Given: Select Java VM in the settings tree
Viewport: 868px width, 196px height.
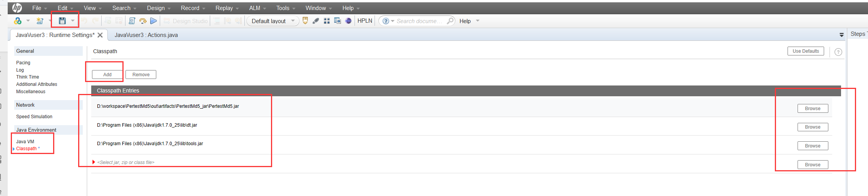Looking at the screenshot, I should tap(25, 142).
